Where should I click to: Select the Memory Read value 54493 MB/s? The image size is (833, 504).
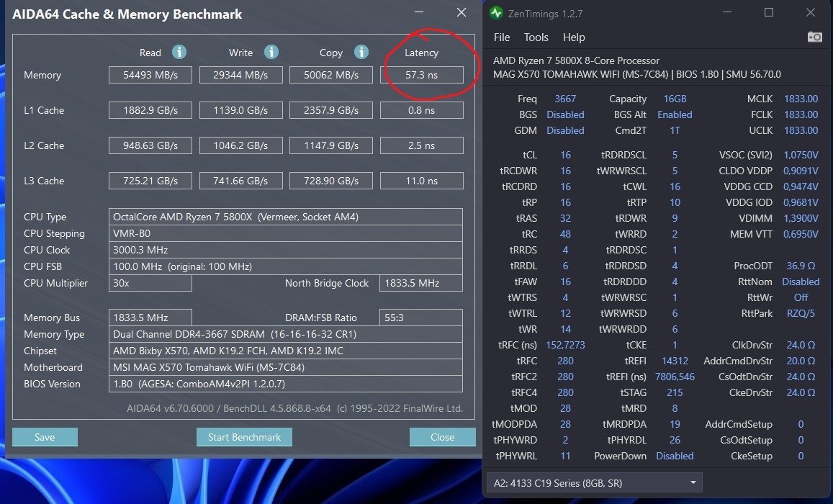coord(150,75)
